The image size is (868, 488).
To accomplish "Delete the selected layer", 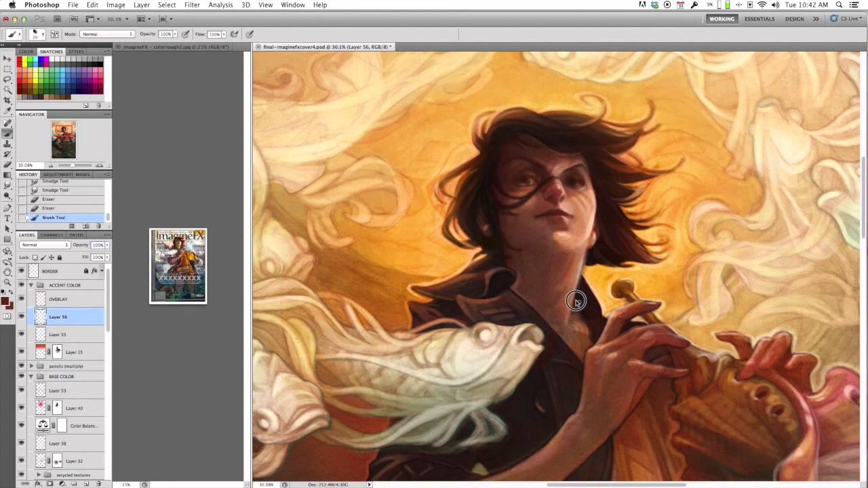I will tap(98, 483).
